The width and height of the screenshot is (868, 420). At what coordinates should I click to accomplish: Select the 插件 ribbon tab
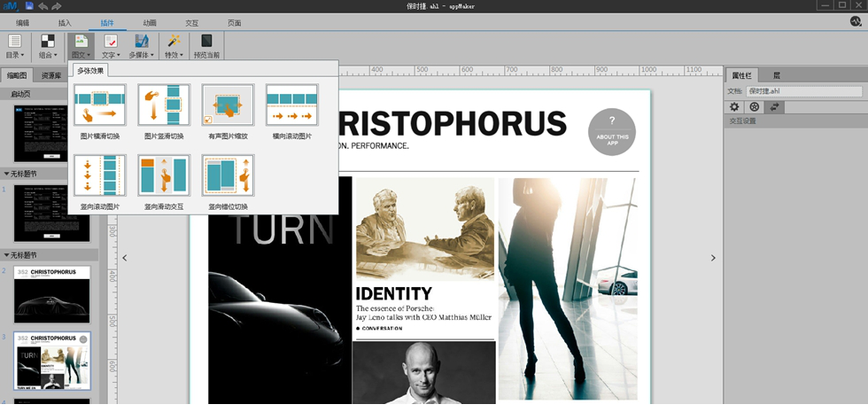(x=107, y=23)
